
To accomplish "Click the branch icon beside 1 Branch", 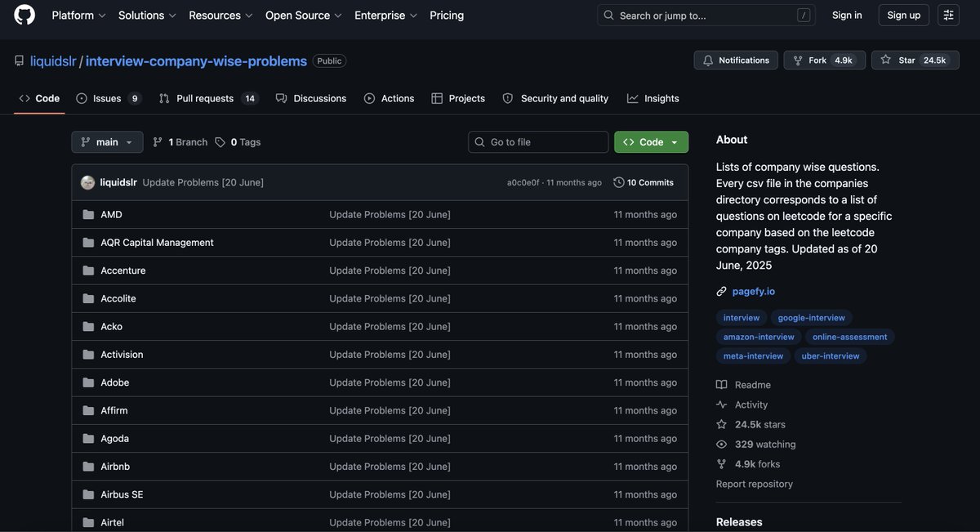I will click(x=158, y=142).
